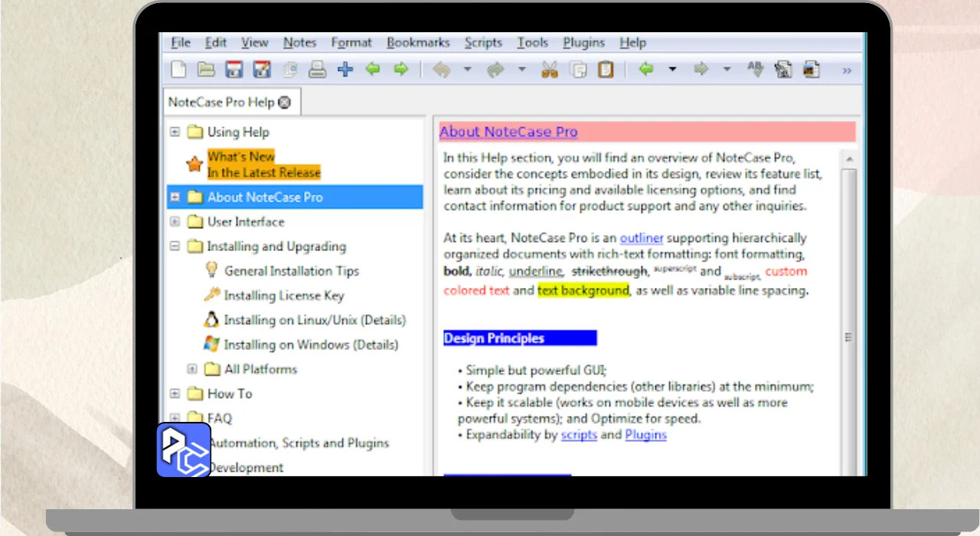Viewport: 980px width, 536px height.
Task: Open the Bookmarks menu
Action: (x=418, y=43)
